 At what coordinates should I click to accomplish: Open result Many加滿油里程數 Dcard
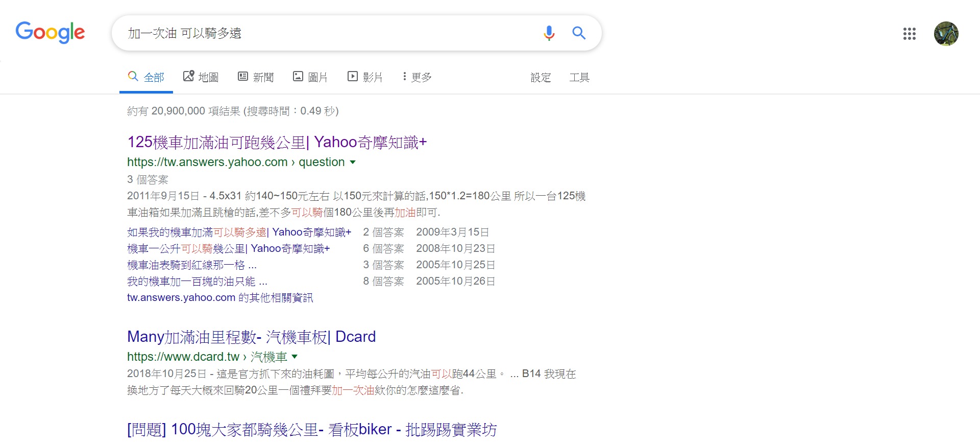point(251,337)
